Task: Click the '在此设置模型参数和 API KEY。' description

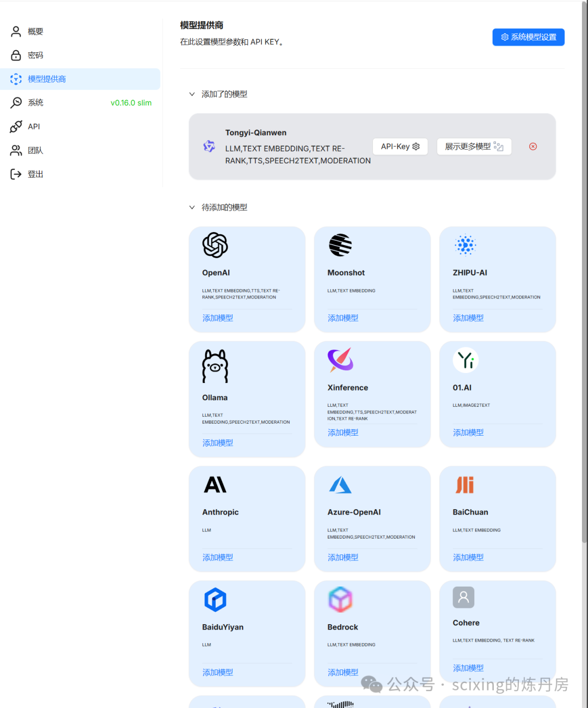Action: [x=232, y=42]
